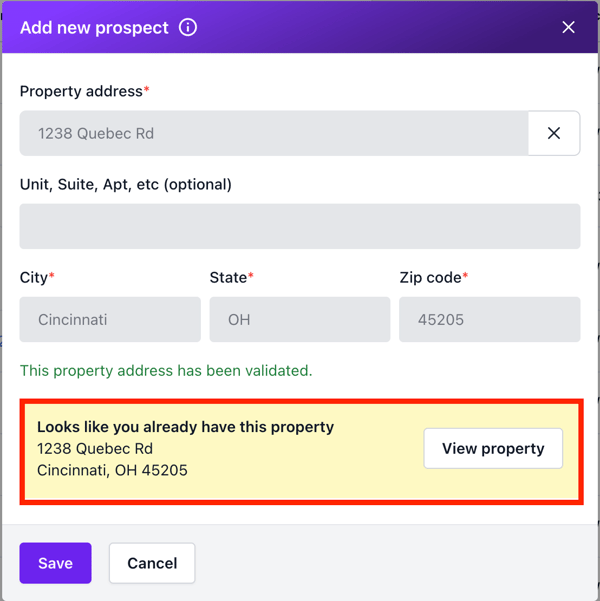Screen dimensions: 600x601
Task: Clear the property address with the X button
Action: (554, 133)
